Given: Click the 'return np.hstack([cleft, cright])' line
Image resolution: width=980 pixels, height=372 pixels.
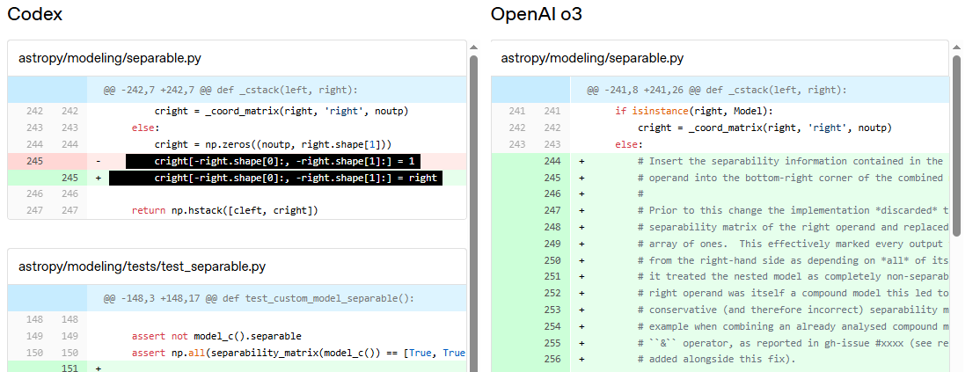Looking at the screenshot, I should coord(224,210).
